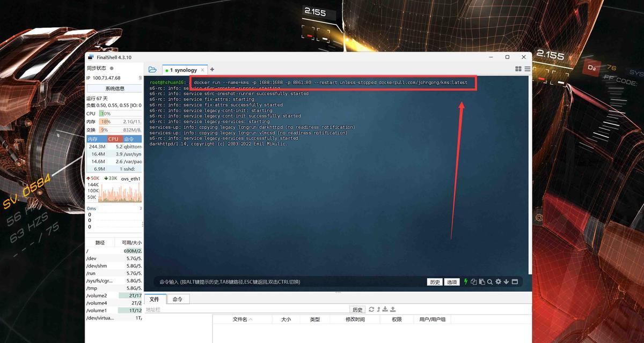
Task: Click the command input field
Action: tap(290, 282)
